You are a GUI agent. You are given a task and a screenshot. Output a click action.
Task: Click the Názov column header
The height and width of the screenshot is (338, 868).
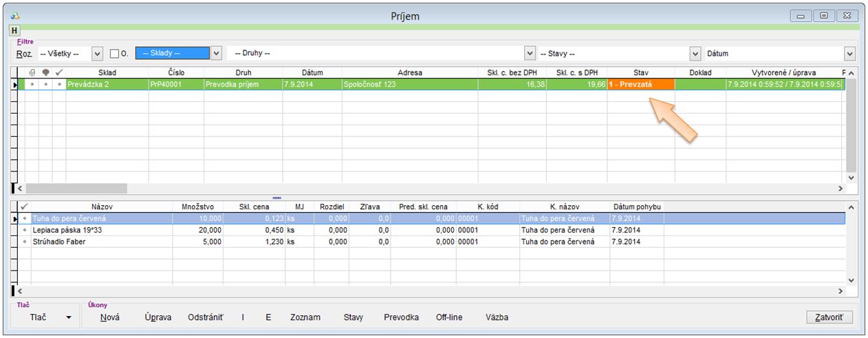pyautogui.click(x=101, y=206)
